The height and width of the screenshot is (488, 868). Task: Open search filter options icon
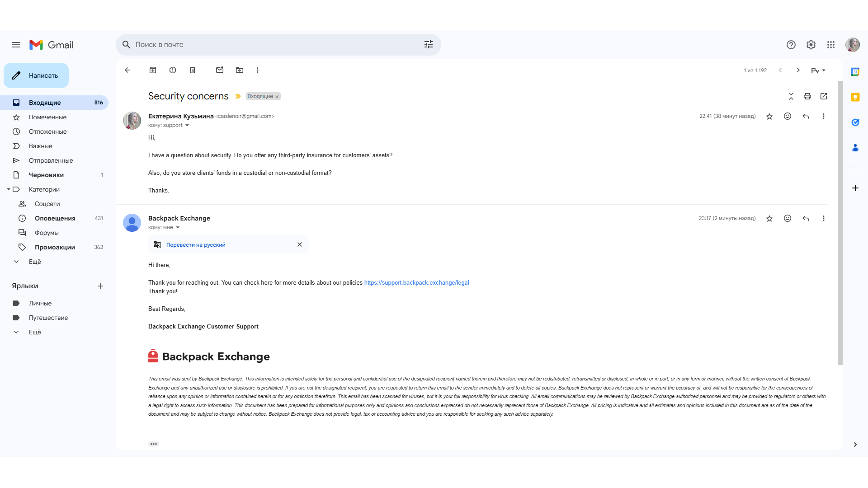click(428, 44)
